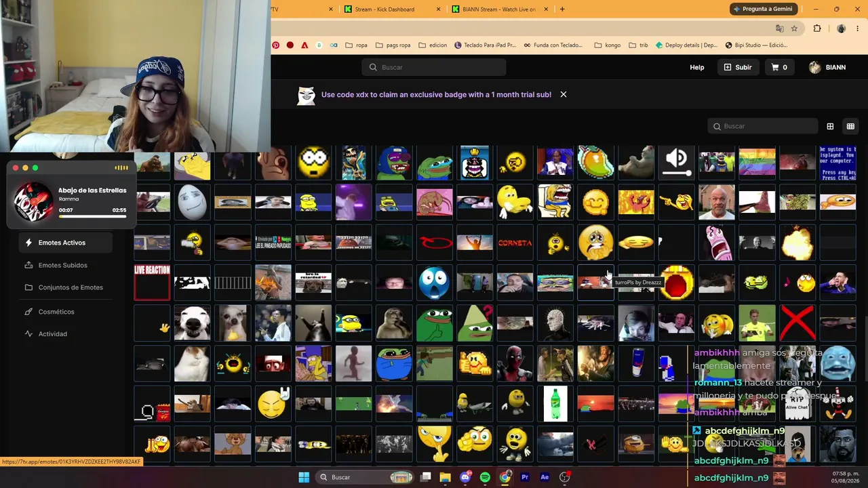Select the LIVE REACTION emote
Image resolution: width=868 pixels, height=488 pixels.
point(152,282)
